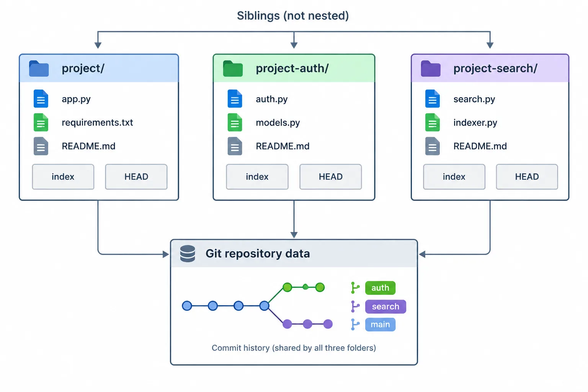Click the blue branch icon beside main
This screenshot has width=588, height=392.
355,325
